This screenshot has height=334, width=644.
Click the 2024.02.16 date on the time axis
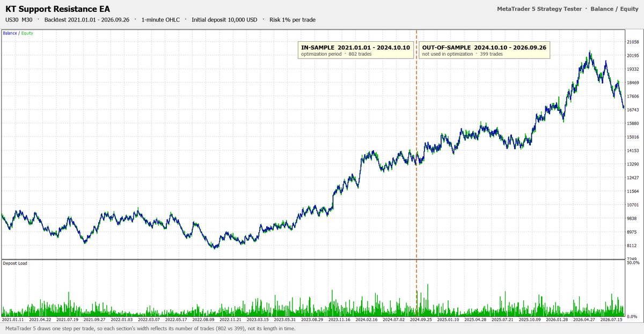coord(368,320)
